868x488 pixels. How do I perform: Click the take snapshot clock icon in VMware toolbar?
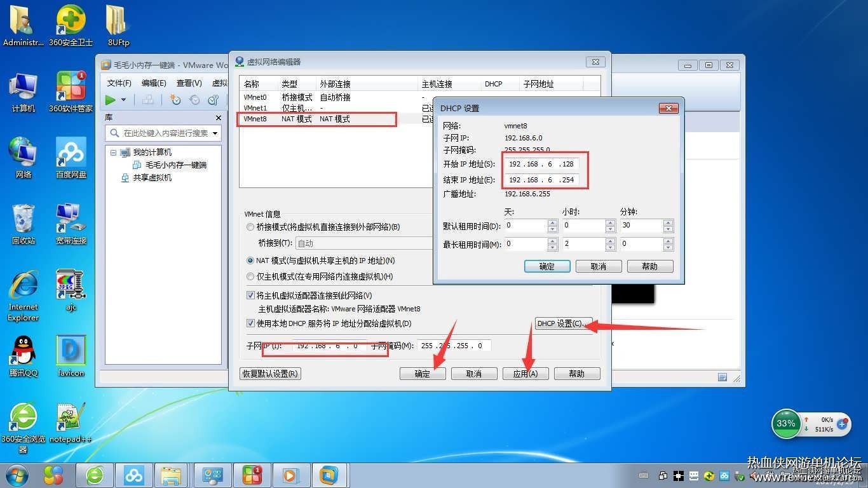175,100
